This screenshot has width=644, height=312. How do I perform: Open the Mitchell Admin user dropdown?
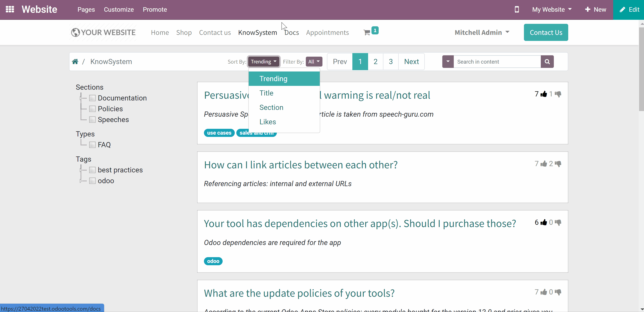click(x=482, y=33)
